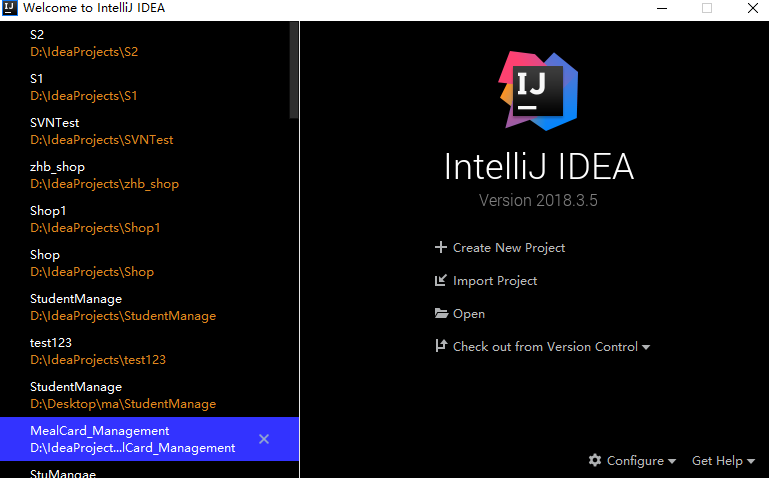This screenshot has height=478, width=769.
Task: Open recent project S1
Action: coord(149,87)
